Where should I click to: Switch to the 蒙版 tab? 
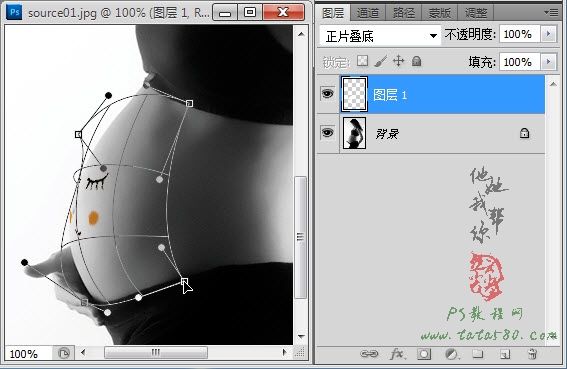pos(439,13)
